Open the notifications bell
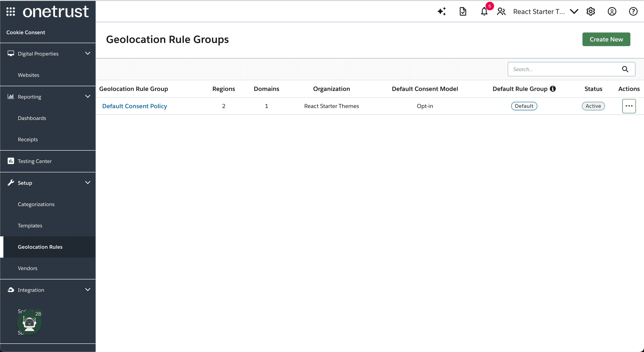 [484, 12]
